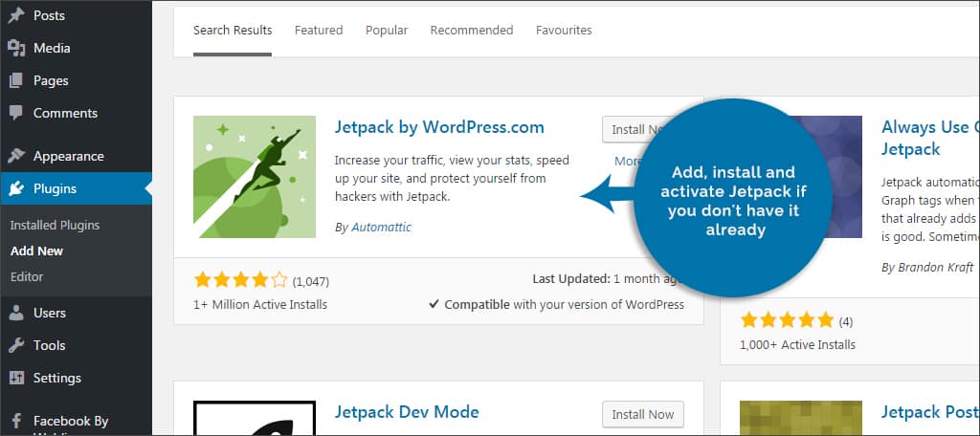The height and width of the screenshot is (436, 980).
Task: Open the Automattic author link
Action: 381,228
